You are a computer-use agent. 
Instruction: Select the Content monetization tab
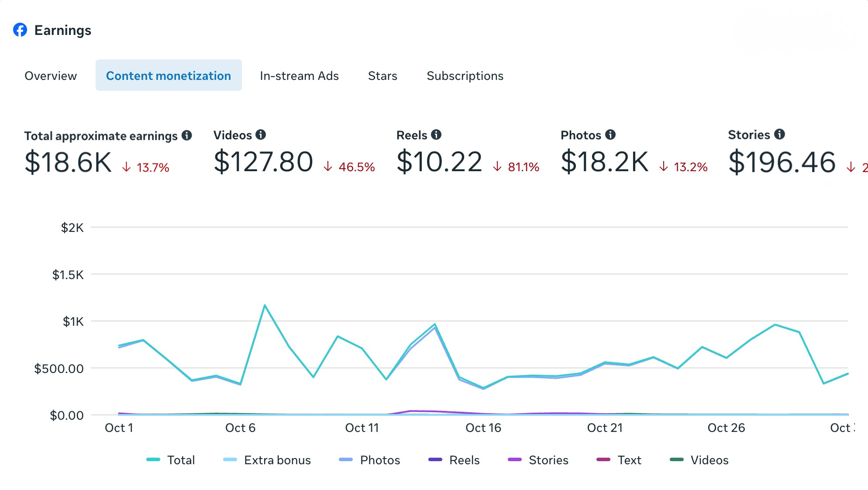point(169,76)
